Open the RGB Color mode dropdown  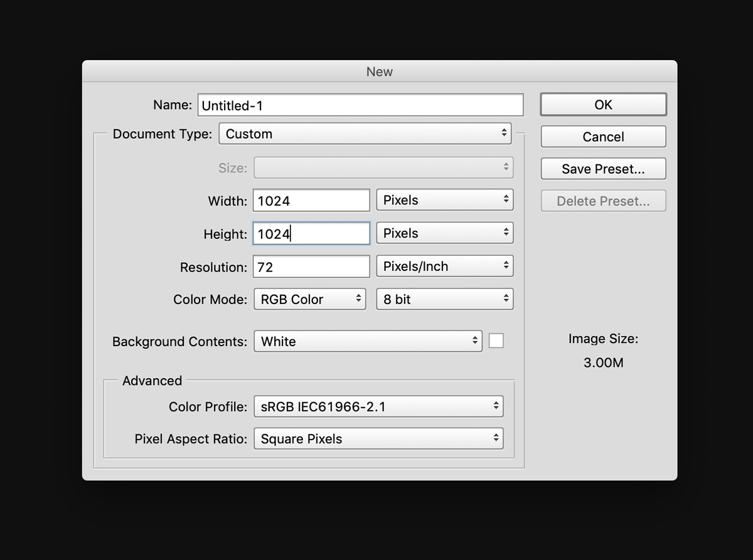[309, 299]
